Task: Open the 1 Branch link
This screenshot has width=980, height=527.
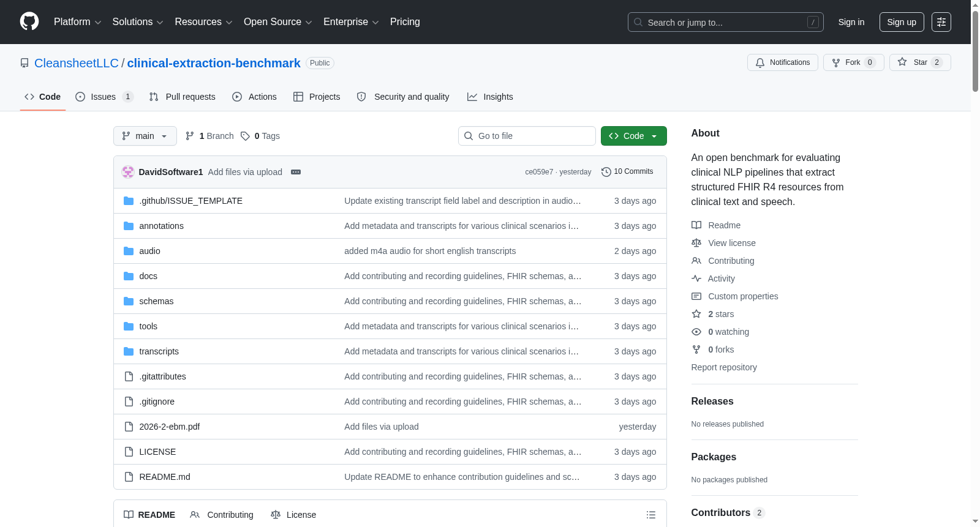Action: pos(209,136)
